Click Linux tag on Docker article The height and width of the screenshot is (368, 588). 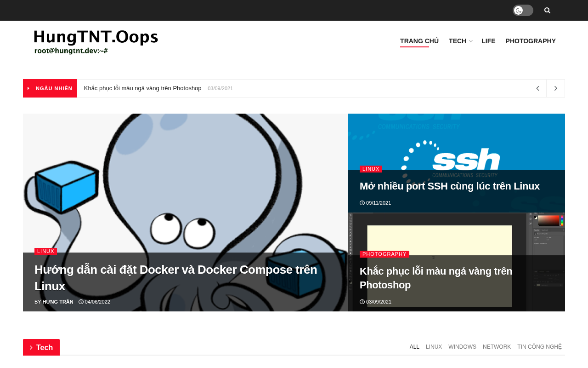coord(45,251)
